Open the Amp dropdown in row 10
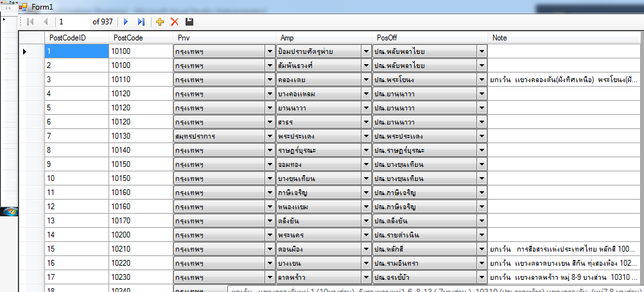Screen dimensions: 644x292 coord(367,178)
